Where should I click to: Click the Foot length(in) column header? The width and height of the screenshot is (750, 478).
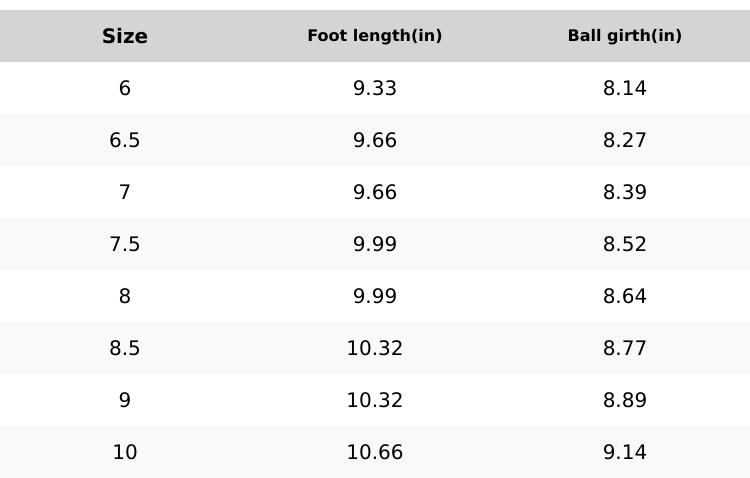click(x=375, y=36)
